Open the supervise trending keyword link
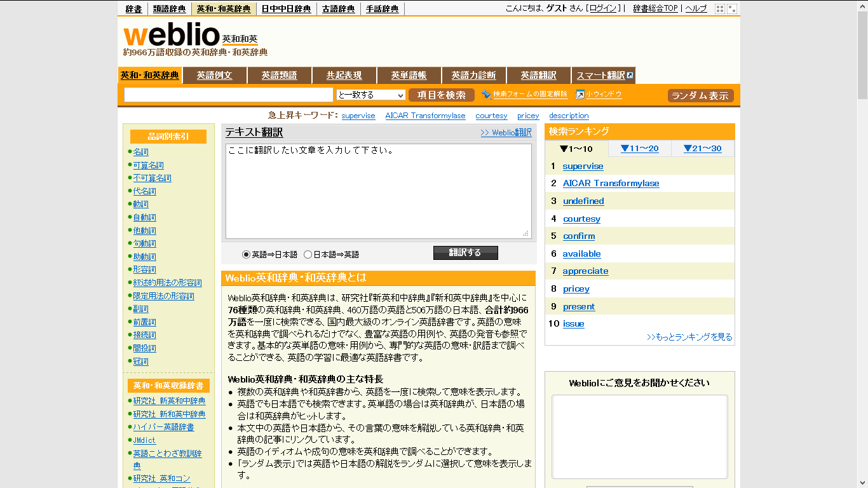The image size is (868, 488). pos(358,116)
